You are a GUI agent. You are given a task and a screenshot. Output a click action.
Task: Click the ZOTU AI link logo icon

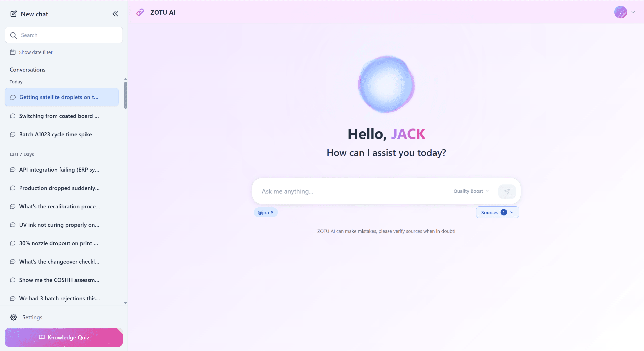[x=140, y=12]
